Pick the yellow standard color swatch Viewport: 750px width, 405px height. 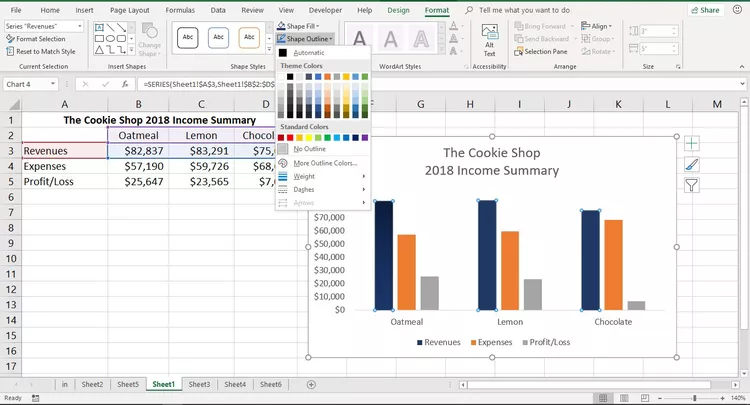click(x=309, y=138)
